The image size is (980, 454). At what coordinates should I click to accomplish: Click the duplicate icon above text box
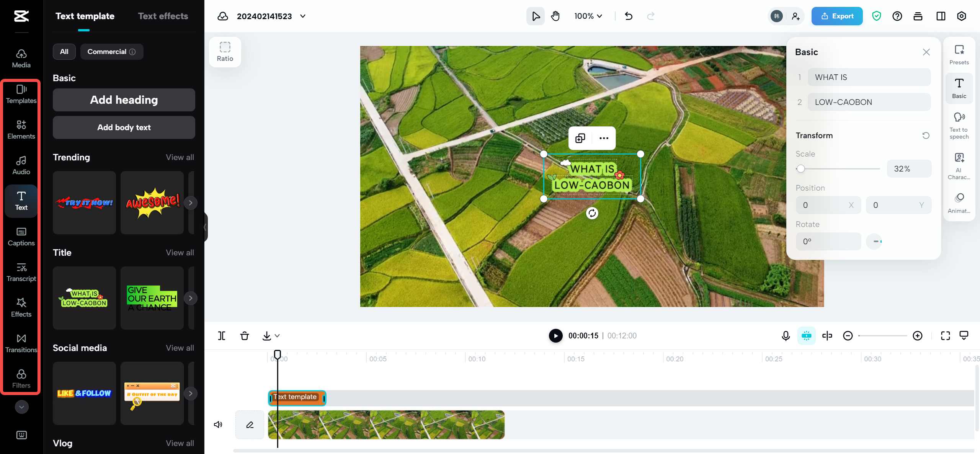[580, 138]
